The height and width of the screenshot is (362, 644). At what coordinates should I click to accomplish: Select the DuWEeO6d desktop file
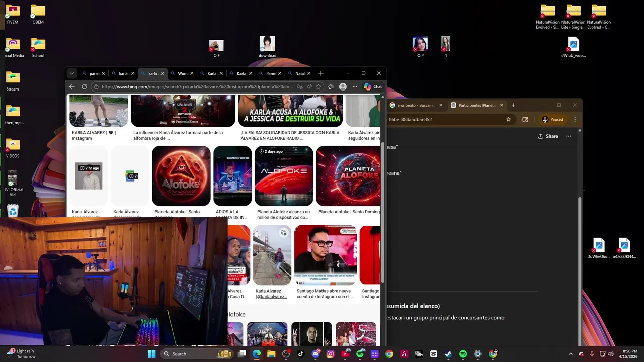click(x=599, y=248)
